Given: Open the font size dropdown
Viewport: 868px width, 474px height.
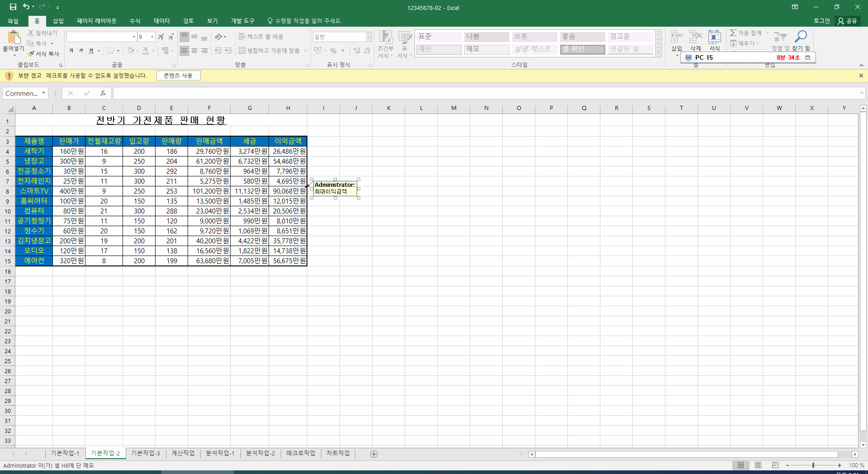Looking at the screenshot, I should (x=152, y=37).
